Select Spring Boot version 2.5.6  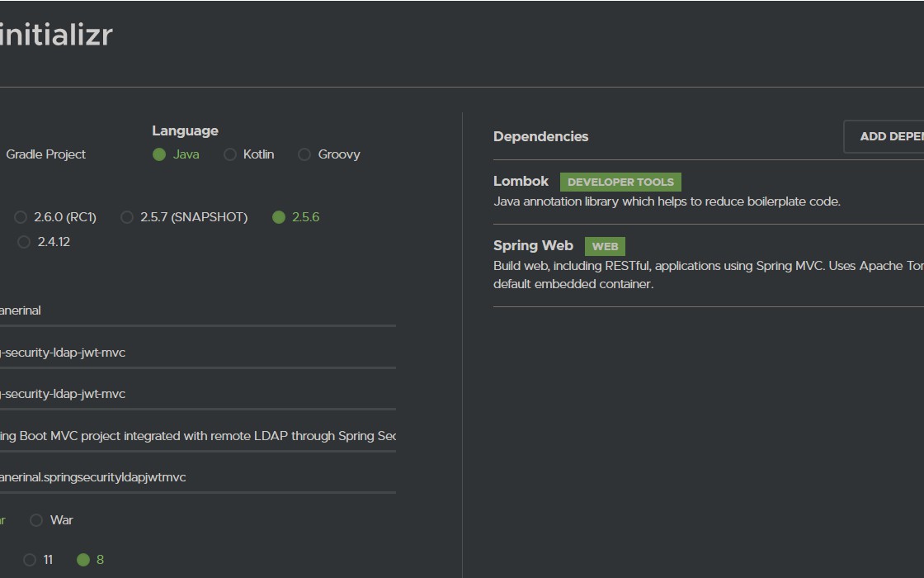[279, 217]
